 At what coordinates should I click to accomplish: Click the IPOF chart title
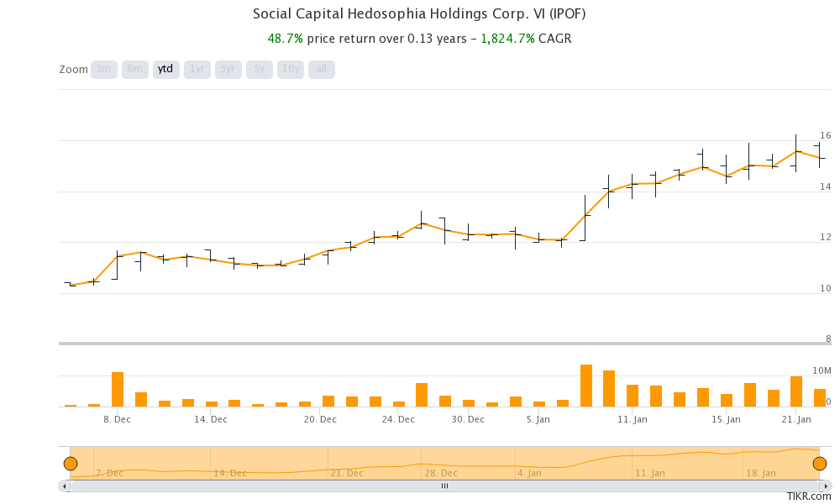tap(418, 13)
